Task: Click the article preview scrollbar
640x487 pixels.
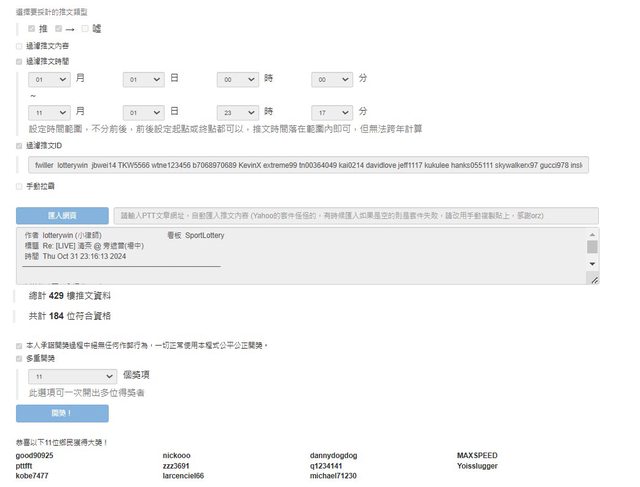Action: tap(592, 255)
